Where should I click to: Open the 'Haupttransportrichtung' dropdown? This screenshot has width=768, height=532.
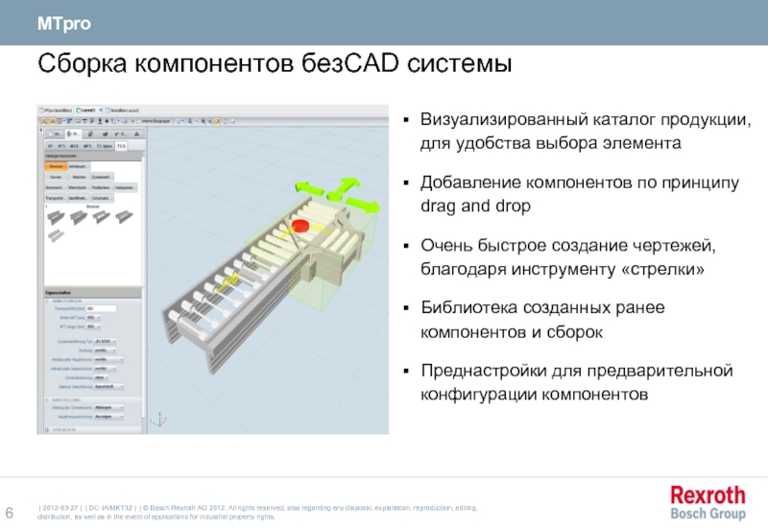pyautogui.click(x=108, y=417)
